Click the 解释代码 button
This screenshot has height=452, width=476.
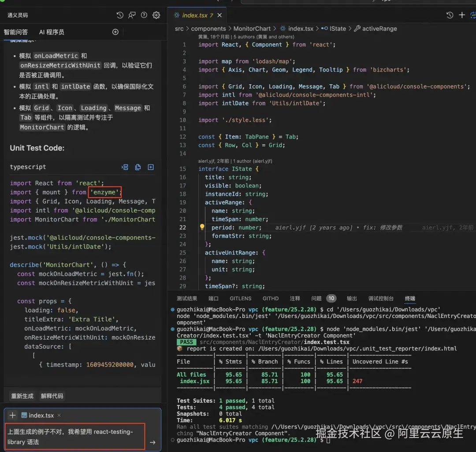point(52,396)
